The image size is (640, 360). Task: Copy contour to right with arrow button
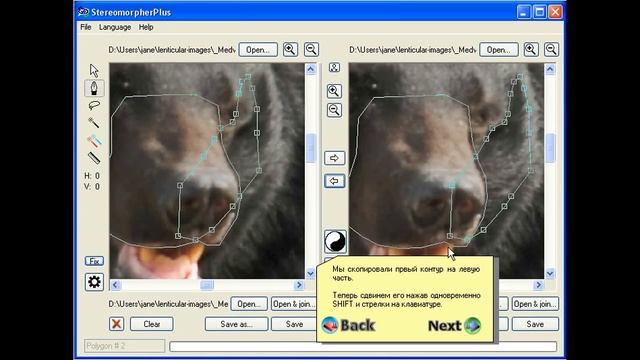pos(334,158)
